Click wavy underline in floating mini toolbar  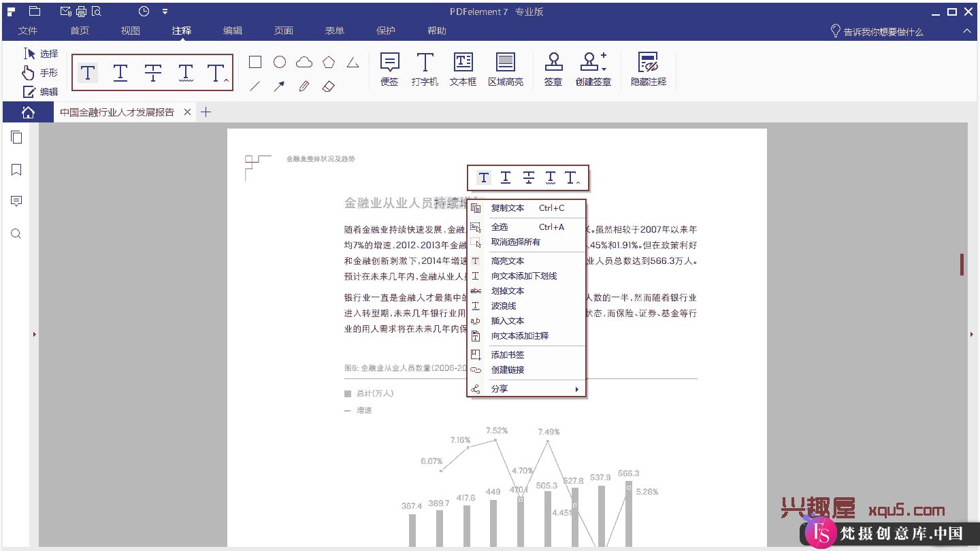pos(551,178)
